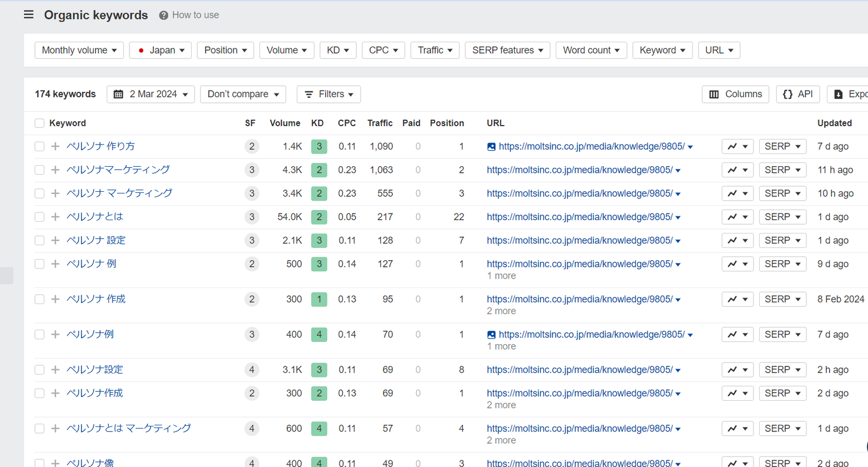The image size is (868, 467).
Task: Sort the table by Traffic column header
Action: (x=380, y=123)
